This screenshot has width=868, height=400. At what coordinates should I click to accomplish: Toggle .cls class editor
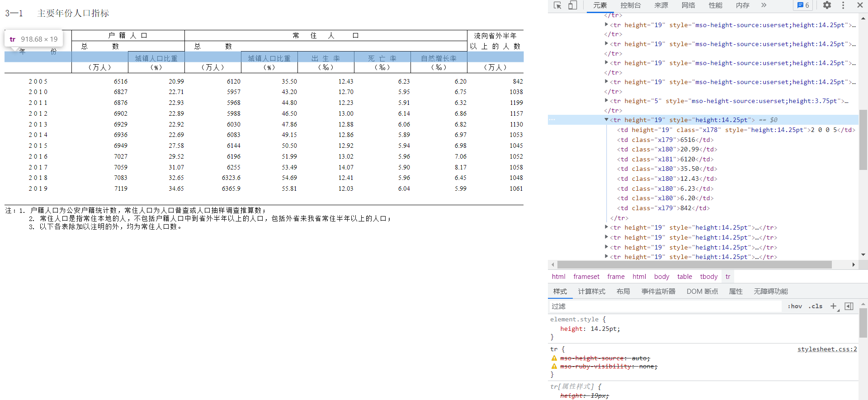(816, 306)
